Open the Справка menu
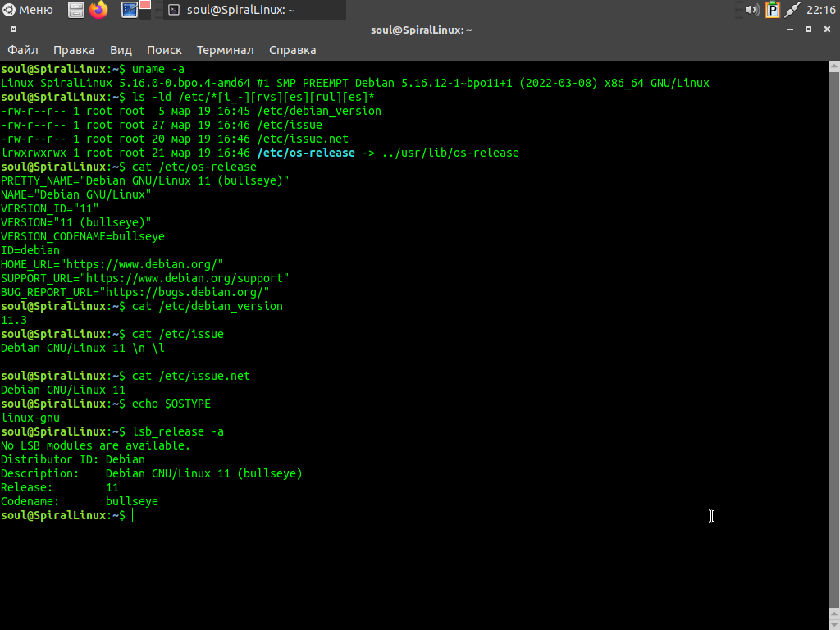The image size is (840, 630). click(293, 50)
